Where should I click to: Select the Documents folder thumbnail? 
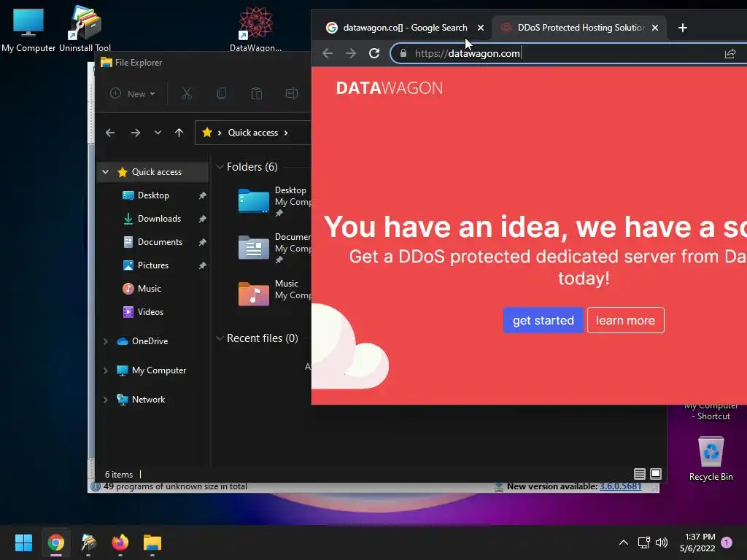[253, 248]
